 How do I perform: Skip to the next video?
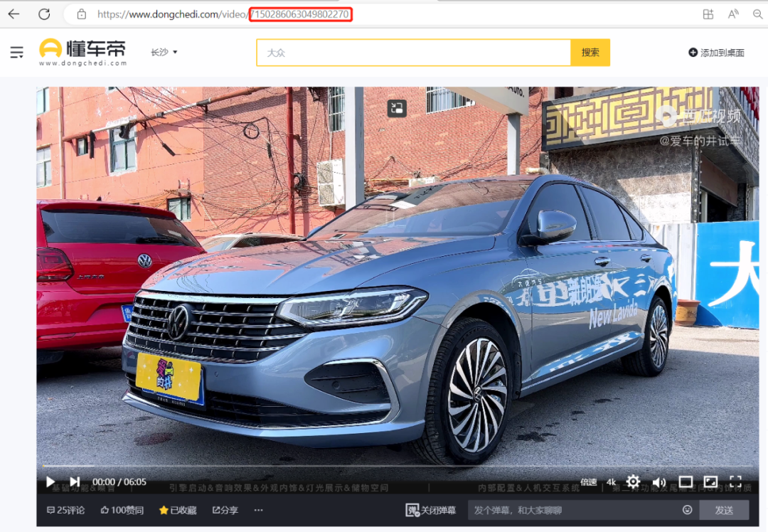pyautogui.click(x=75, y=482)
